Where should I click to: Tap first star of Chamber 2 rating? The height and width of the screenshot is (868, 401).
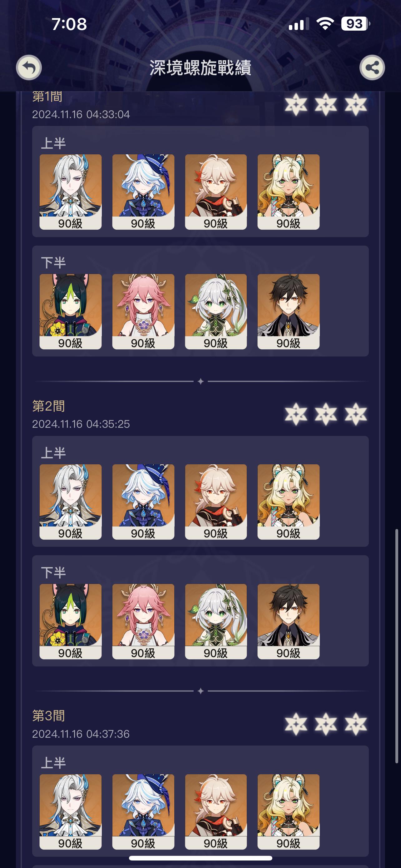click(296, 414)
